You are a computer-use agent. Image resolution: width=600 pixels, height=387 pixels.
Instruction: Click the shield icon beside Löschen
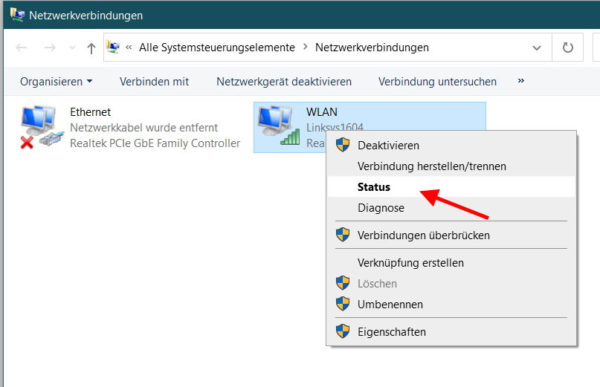343,283
